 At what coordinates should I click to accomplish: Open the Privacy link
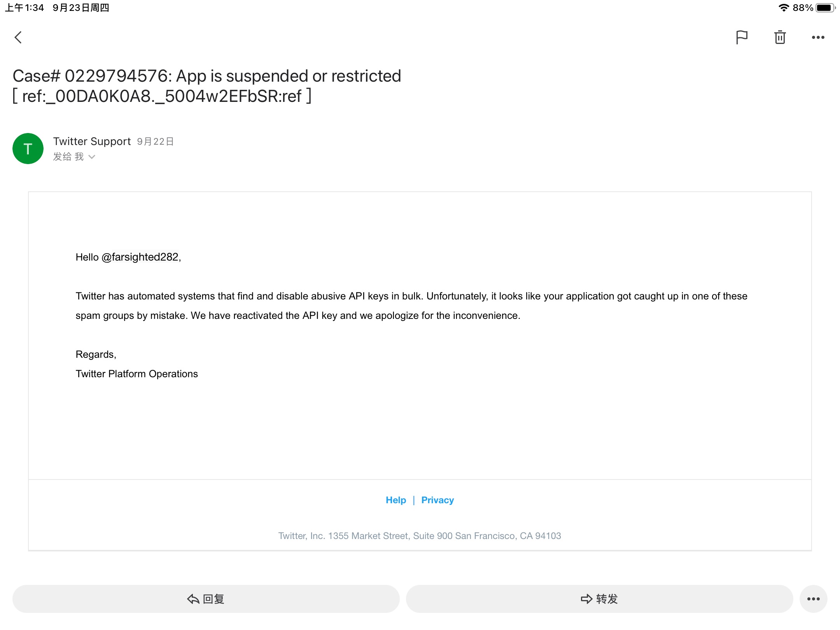[x=437, y=500]
